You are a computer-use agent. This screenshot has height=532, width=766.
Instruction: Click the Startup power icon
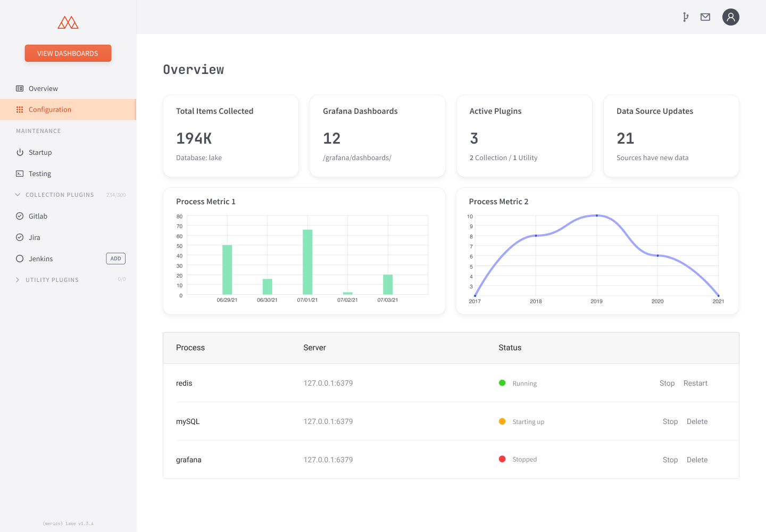(x=19, y=152)
